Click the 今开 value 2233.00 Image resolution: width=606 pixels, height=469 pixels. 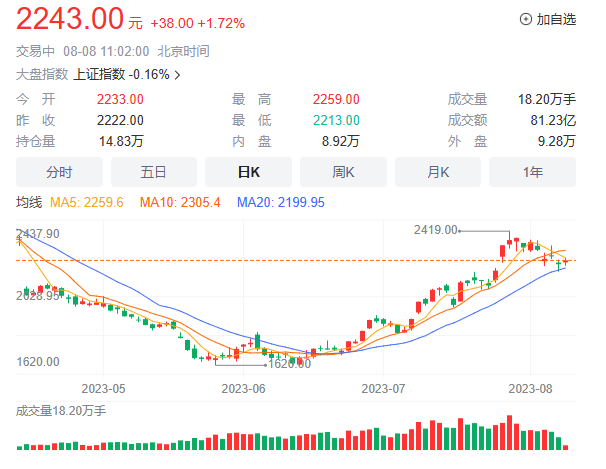point(120,99)
